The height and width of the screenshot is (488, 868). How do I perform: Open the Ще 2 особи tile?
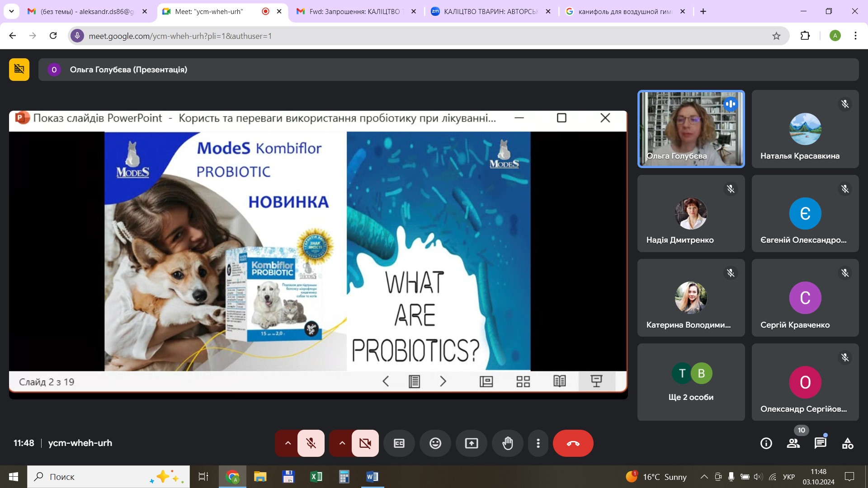click(691, 382)
